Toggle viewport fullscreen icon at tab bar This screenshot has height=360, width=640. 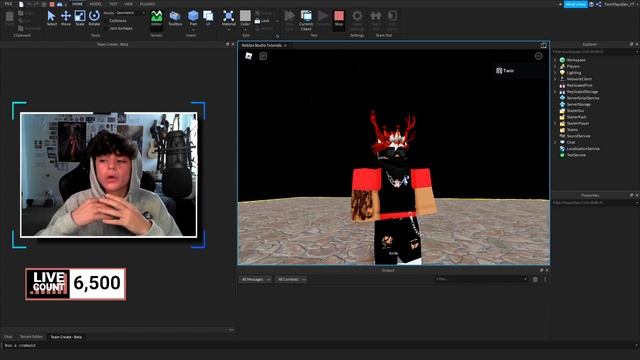click(544, 45)
